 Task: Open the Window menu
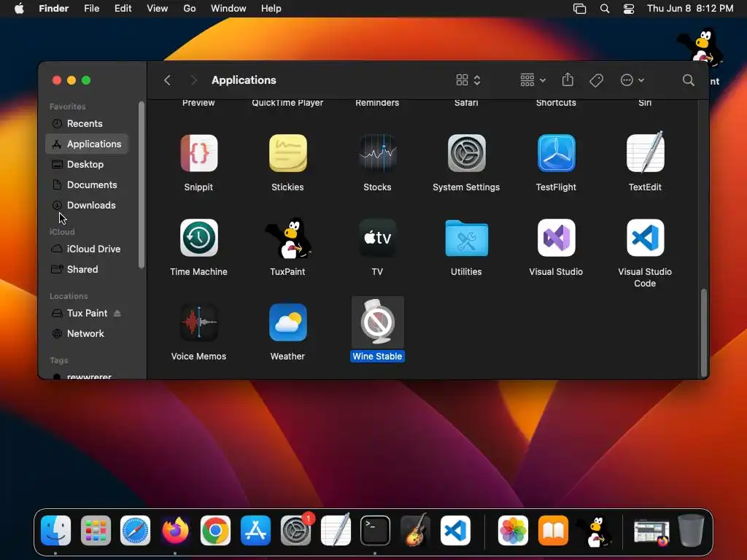click(228, 9)
